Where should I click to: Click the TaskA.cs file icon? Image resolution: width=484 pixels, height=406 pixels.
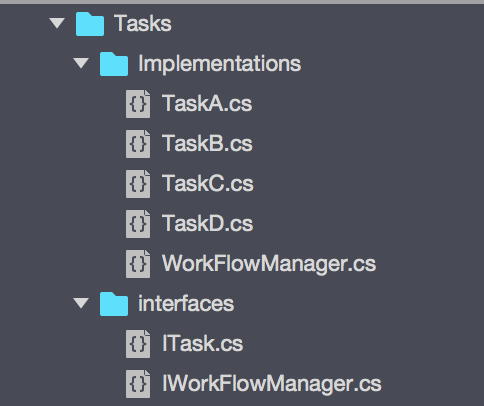point(138,104)
